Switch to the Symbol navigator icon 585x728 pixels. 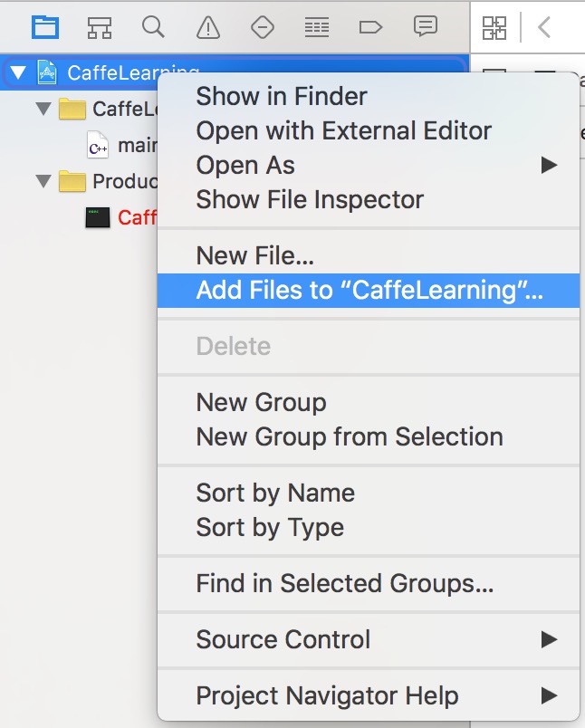[100, 27]
